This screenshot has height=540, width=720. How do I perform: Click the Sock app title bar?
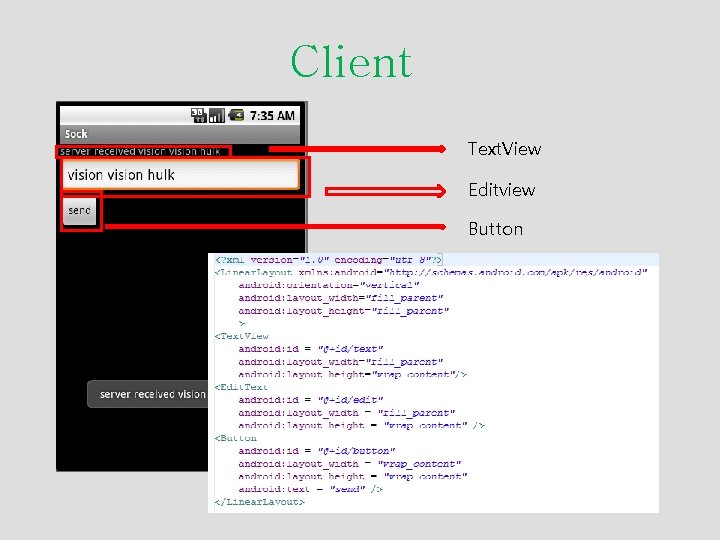pos(180,134)
